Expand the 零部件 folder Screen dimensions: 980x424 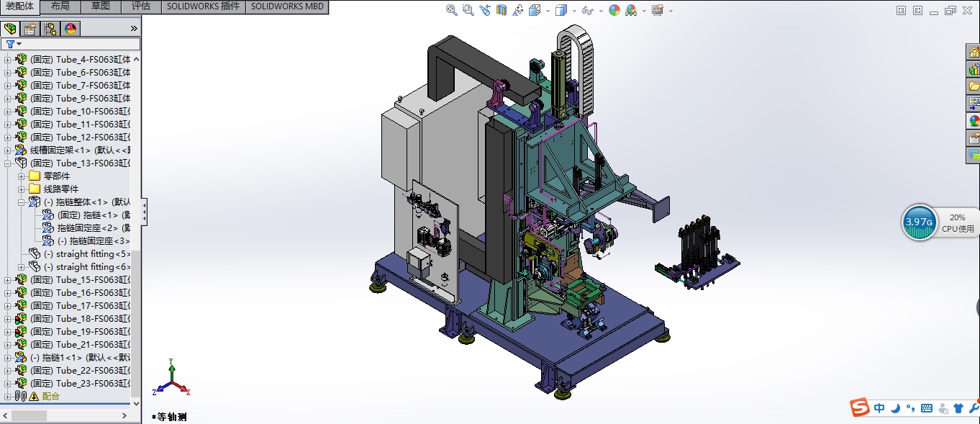22,176
